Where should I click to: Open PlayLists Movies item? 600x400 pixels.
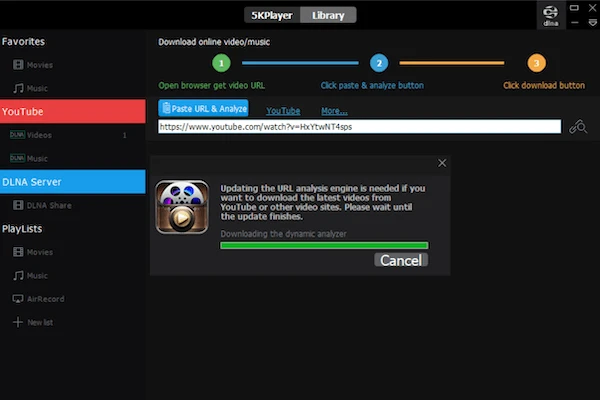point(33,252)
